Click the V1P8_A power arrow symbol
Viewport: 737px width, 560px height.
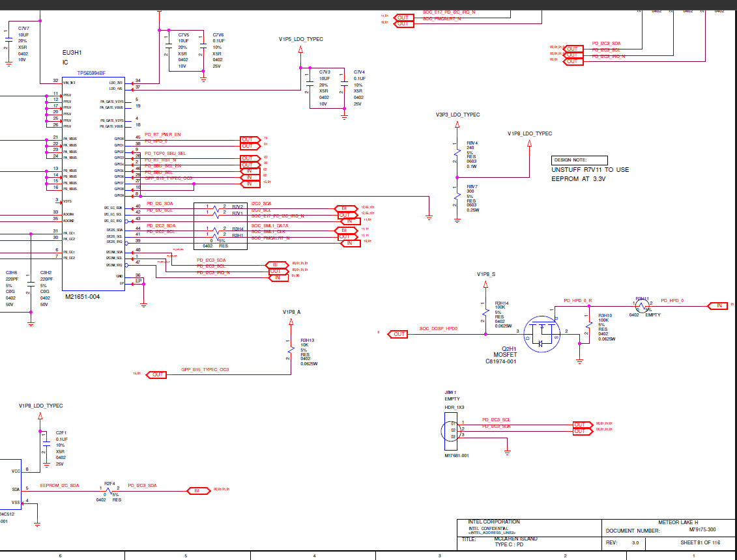click(x=291, y=322)
